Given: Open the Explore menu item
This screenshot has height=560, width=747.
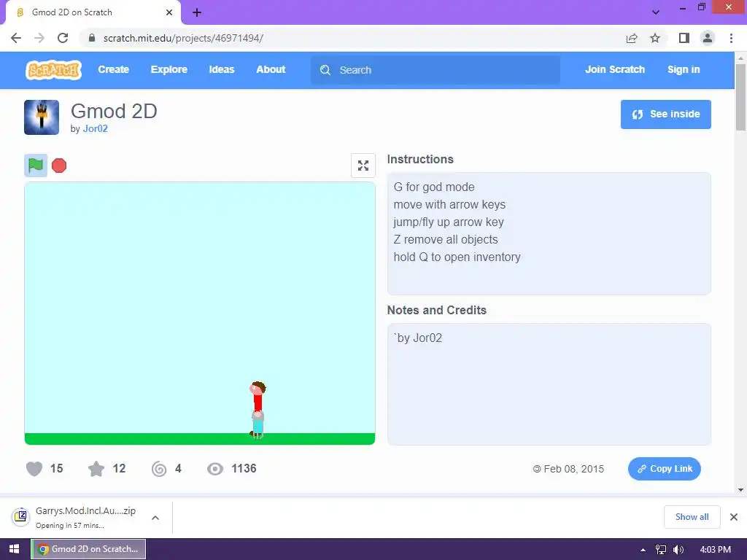Looking at the screenshot, I should (169, 69).
